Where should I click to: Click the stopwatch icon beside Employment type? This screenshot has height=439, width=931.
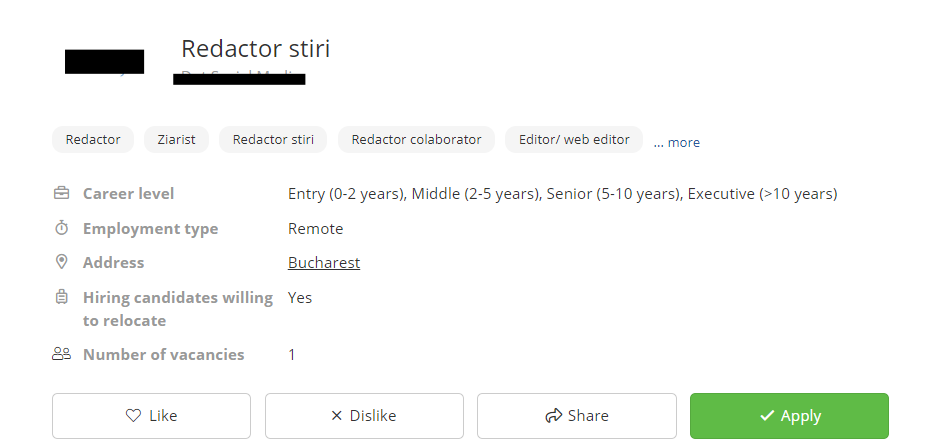point(61,229)
